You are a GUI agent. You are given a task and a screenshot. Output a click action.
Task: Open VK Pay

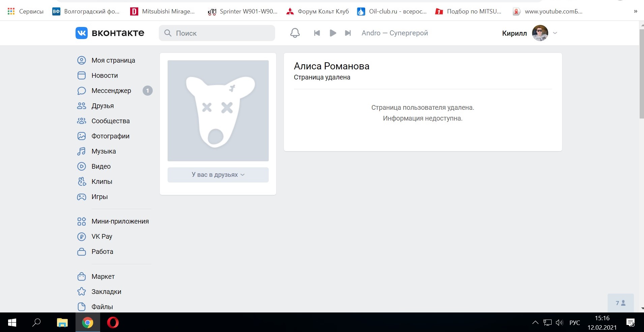click(x=101, y=236)
